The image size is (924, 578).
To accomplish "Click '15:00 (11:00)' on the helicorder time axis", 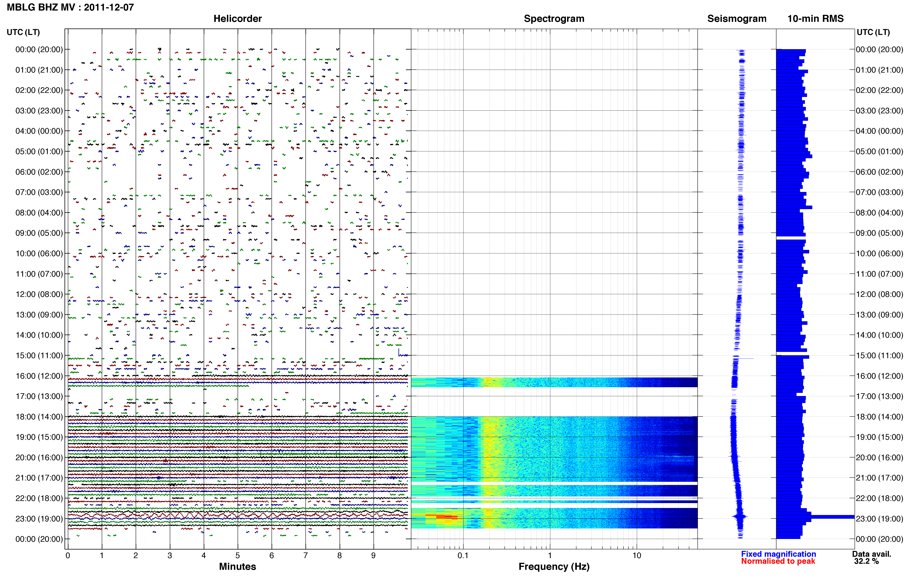I will [x=39, y=355].
